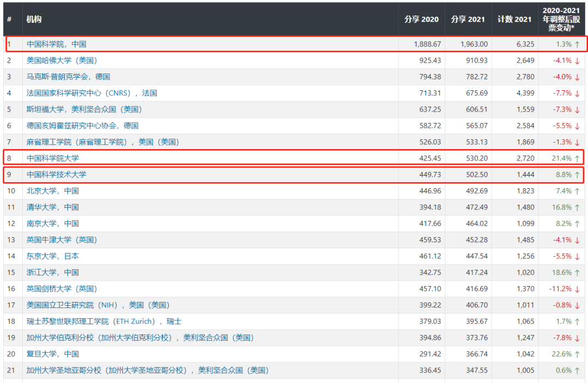Open the 浙江大学，中国 link
588x383 pixels.
pos(52,273)
